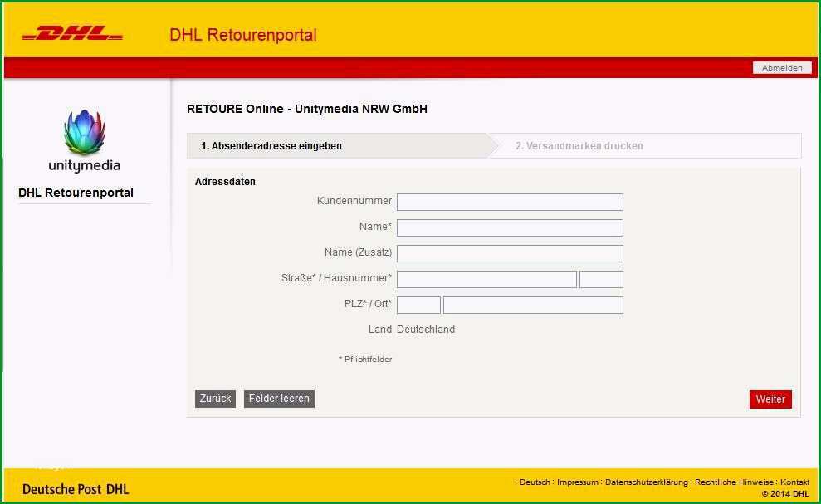Open the Impressum footer link

point(578,482)
